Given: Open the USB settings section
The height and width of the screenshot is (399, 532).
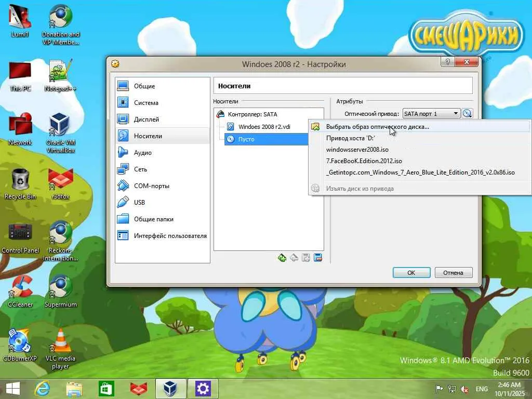Looking at the screenshot, I should pos(163,202).
